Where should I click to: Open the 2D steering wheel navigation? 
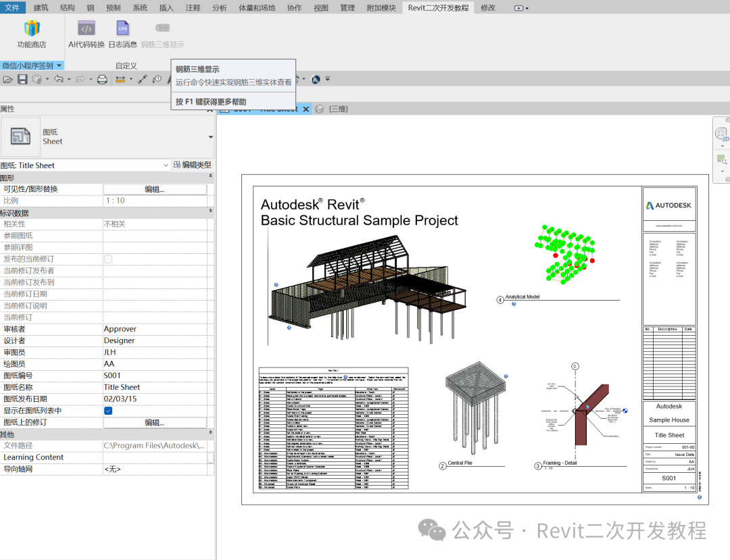coord(722,135)
